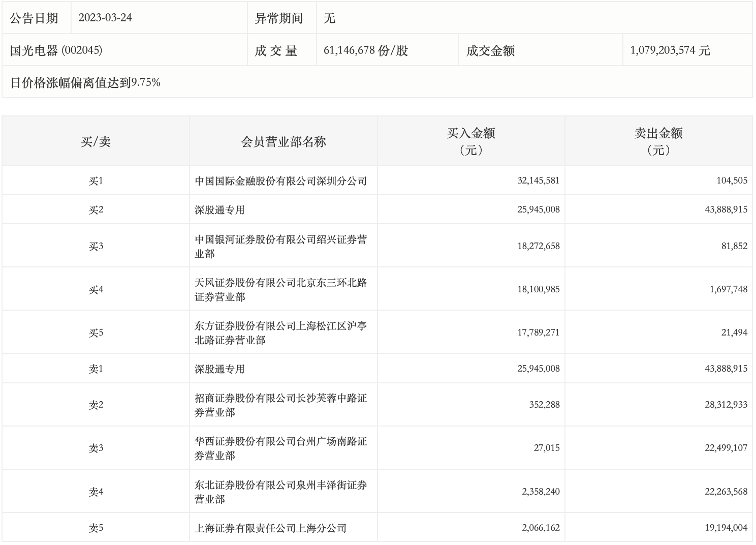Select the 卖4 row label
This screenshot has width=756, height=545.
(96, 492)
